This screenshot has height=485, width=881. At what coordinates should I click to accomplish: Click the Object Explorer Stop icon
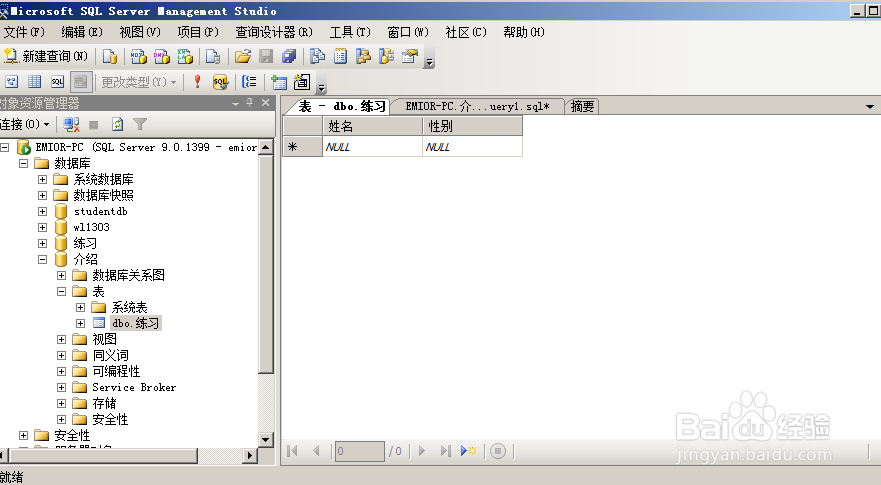[94, 124]
